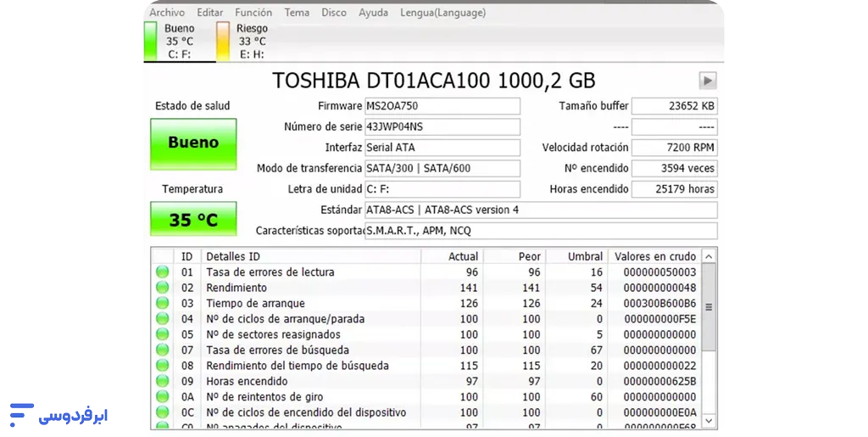Select Nº de sectores reasignados text
The width and height of the screenshot is (868, 437).
(x=273, y=334)
